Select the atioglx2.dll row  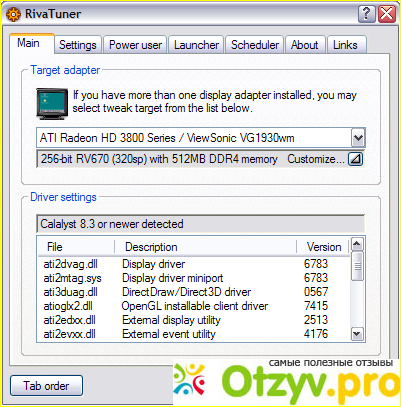(194, 306)
